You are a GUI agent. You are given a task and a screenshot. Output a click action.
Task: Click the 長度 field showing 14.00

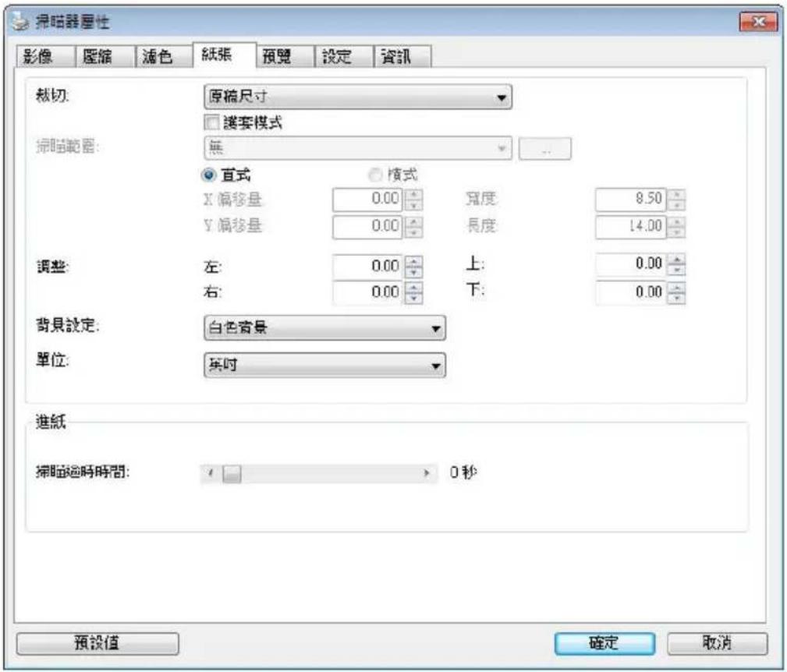631,227
